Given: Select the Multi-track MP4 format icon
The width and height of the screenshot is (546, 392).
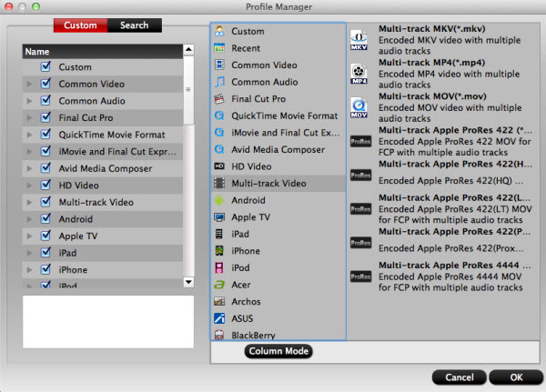Looking at the screenshot, I should click(x=359, y=74).
